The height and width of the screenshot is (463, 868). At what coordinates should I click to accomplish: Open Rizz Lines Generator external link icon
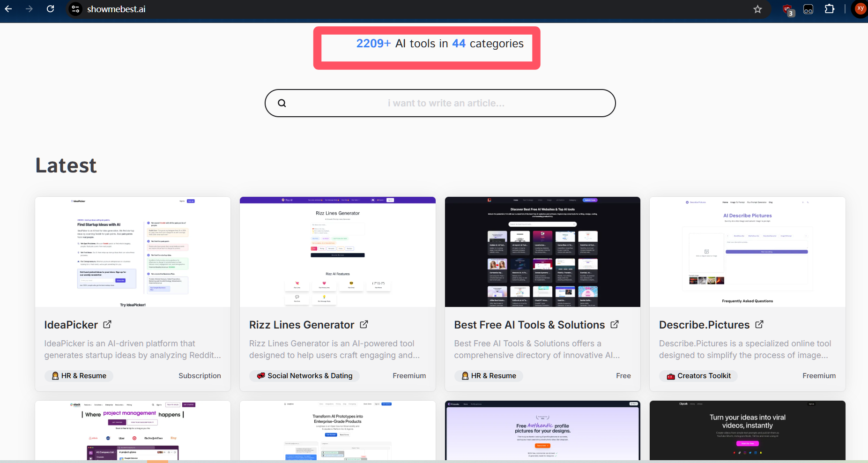click(364, 324)
